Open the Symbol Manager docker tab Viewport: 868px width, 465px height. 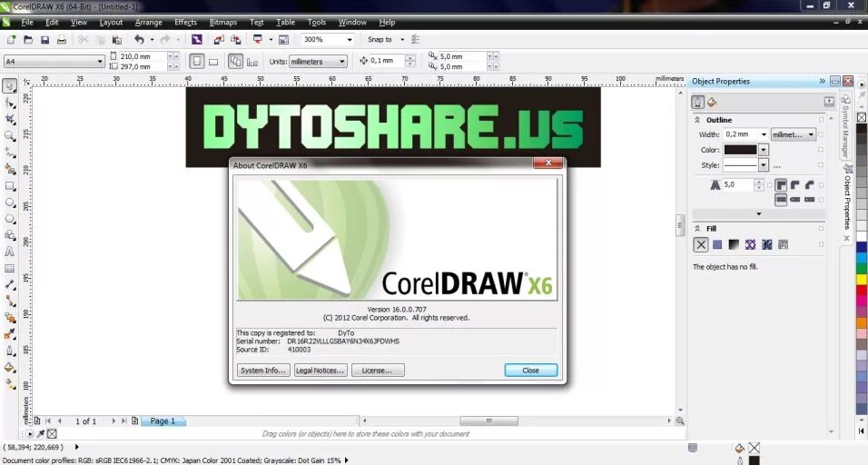pos(846,127)
